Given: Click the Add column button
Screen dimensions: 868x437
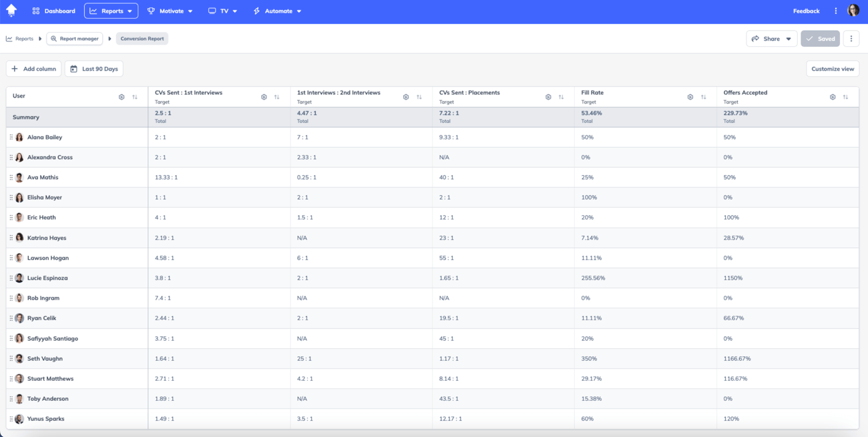Looking at the screenshot, I should tap(33, 68).
